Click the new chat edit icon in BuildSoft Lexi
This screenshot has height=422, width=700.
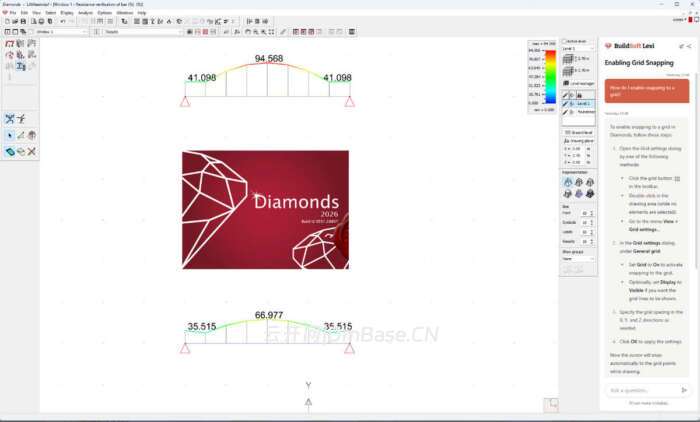682,46
